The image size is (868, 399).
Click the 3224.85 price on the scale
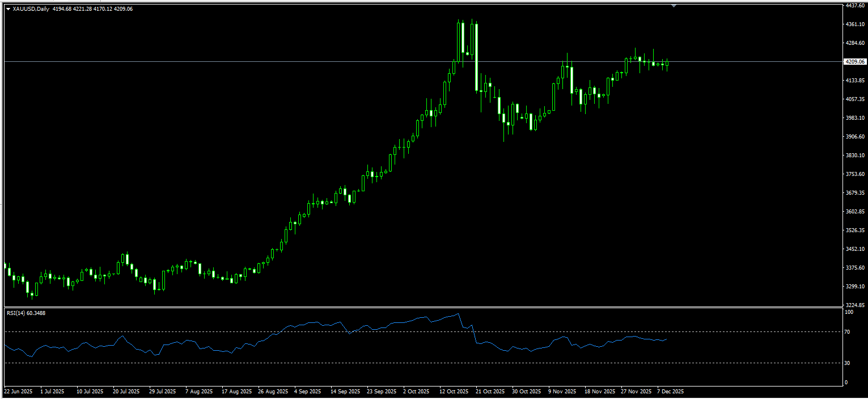[854, 305]
